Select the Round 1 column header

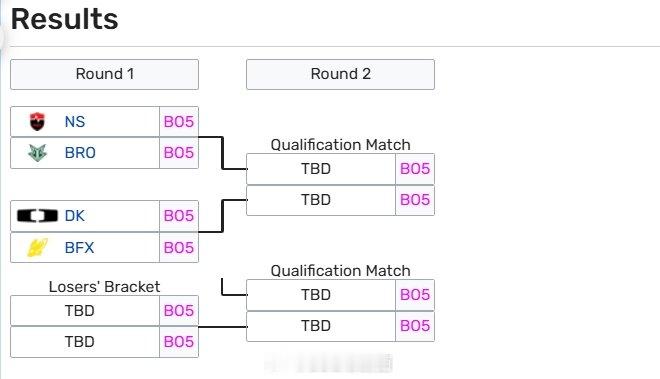pyautogui.click(x=104, y=74)
